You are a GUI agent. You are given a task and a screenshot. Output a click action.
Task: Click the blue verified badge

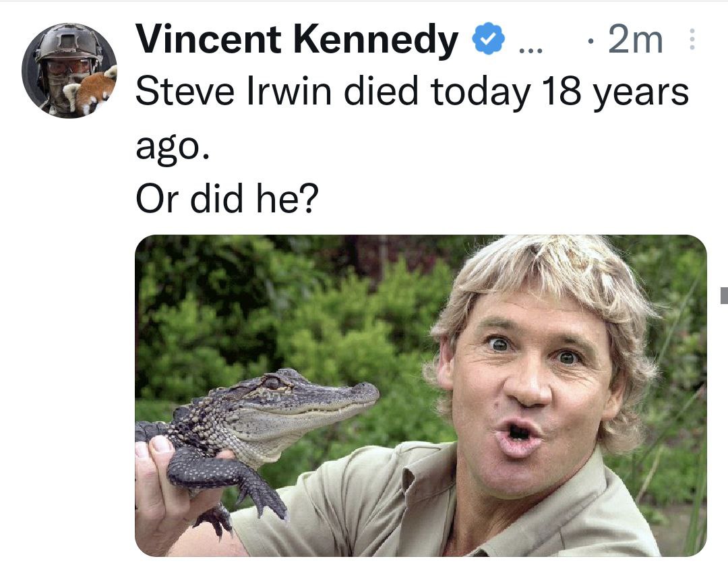[x=489, y=41]
